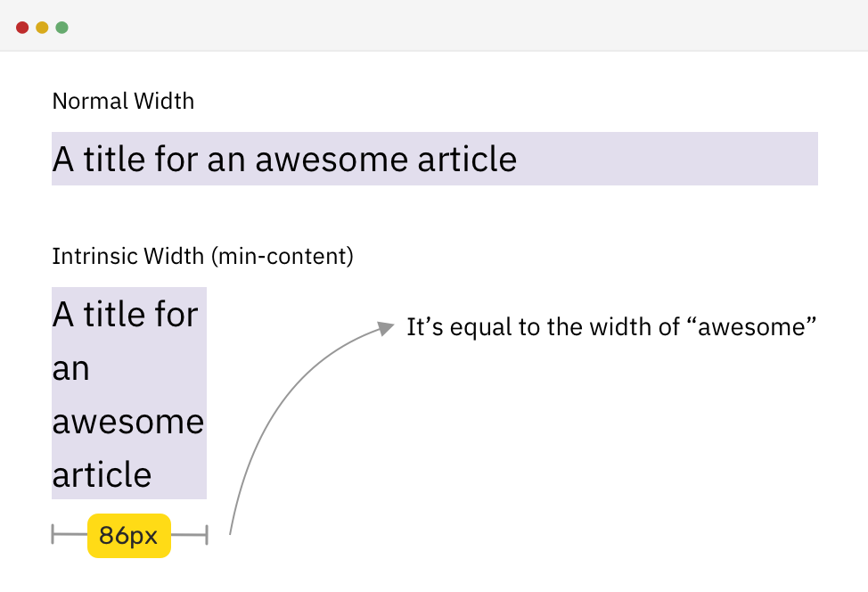Click the "(min-content)" text in the label

[283, 258]
